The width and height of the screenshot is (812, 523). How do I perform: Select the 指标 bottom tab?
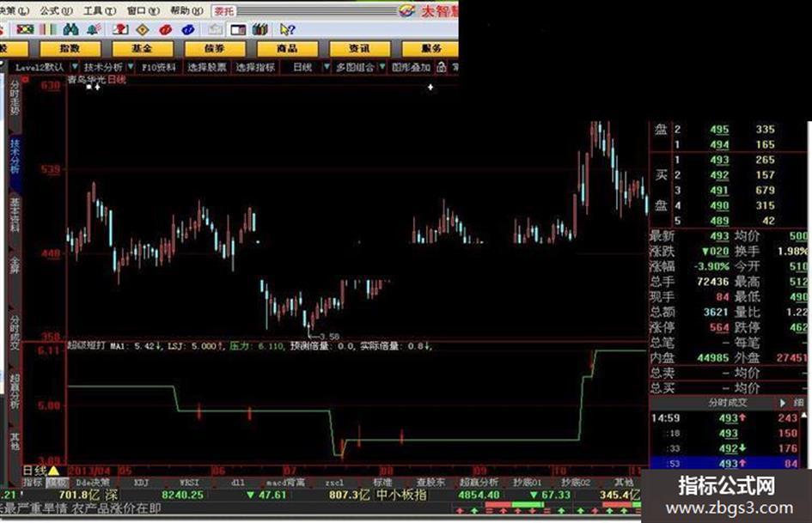point(32,483)
